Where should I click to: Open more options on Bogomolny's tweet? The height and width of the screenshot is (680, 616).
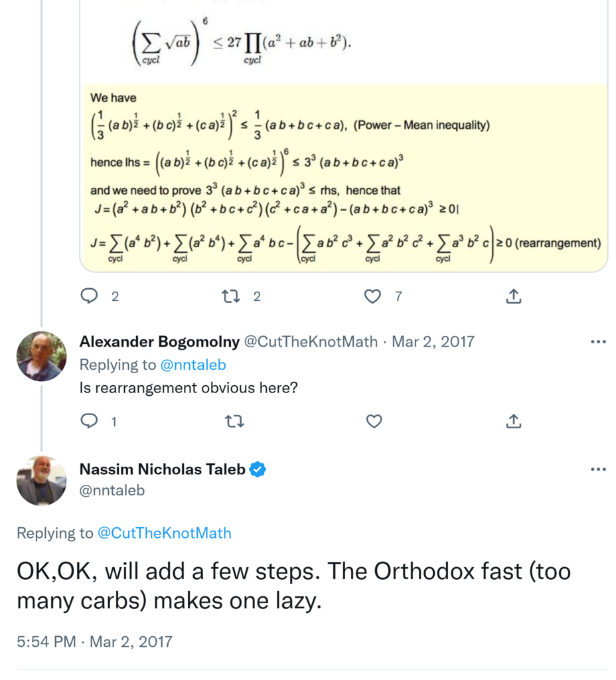pyautogui.click(x=598, y=342)
